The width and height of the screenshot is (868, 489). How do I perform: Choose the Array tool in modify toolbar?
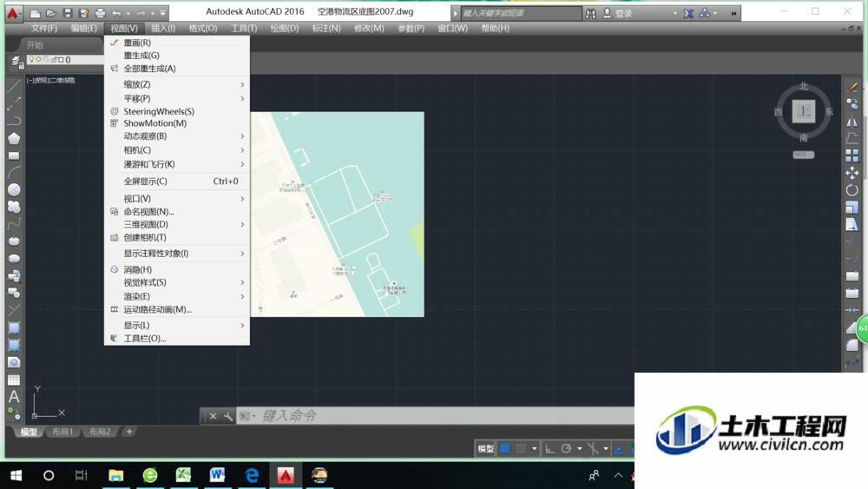pos(852,155)
